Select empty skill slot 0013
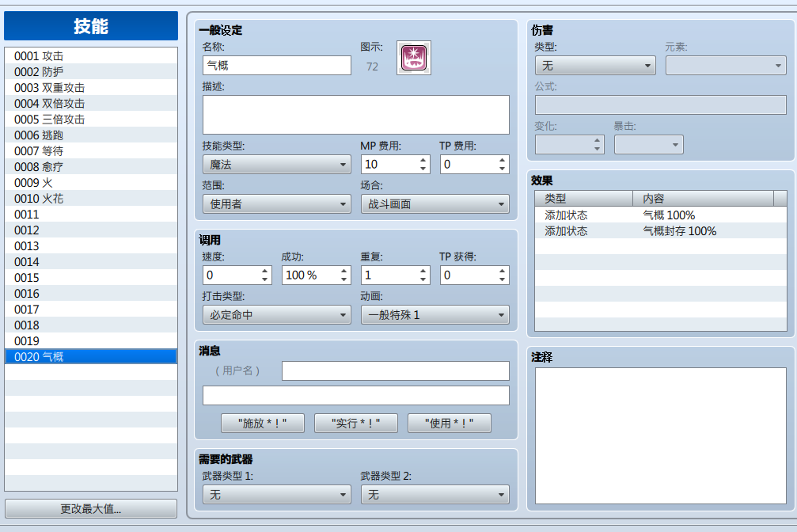The height and width of the screenshot is (532, 797). [x=91, y=246]
